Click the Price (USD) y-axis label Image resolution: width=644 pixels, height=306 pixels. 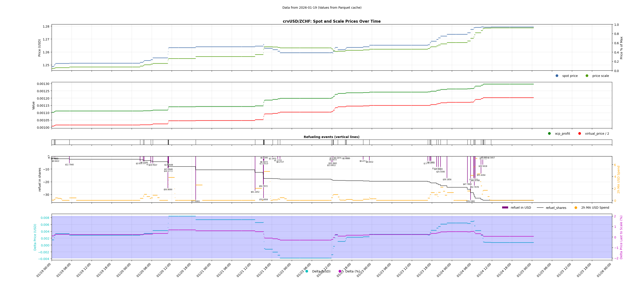(x=39, y=48)
